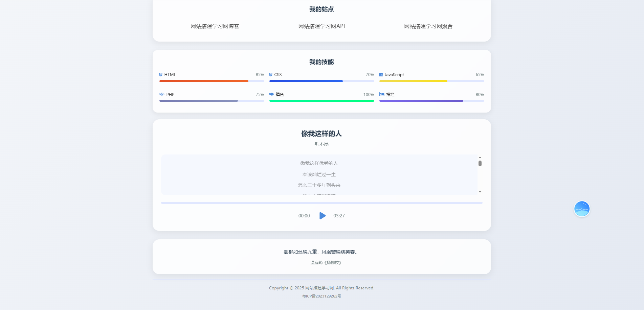Screen dimensions: 644x310
Task: Click the fish icon beside 摸鱼
Action: (x=271, y=94)
